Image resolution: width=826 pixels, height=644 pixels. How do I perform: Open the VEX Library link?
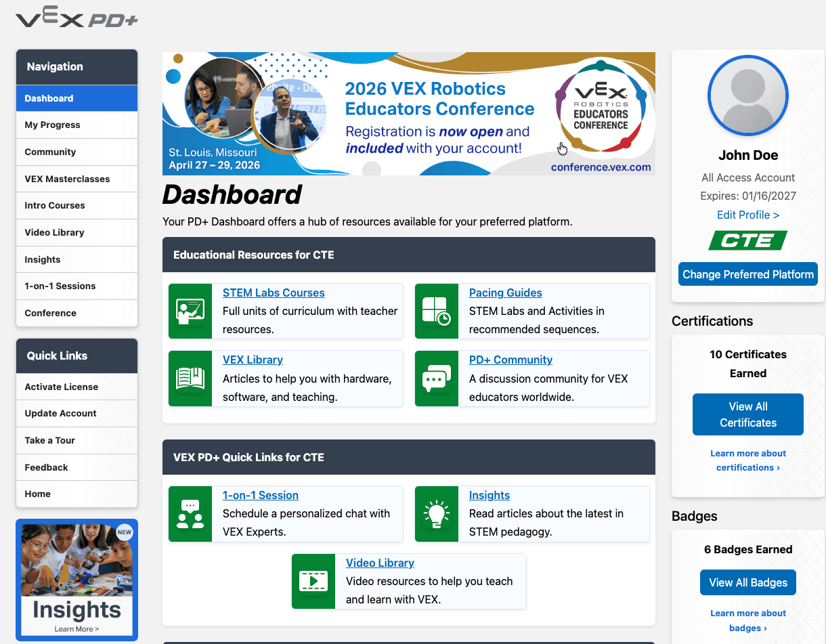[253, 360]
